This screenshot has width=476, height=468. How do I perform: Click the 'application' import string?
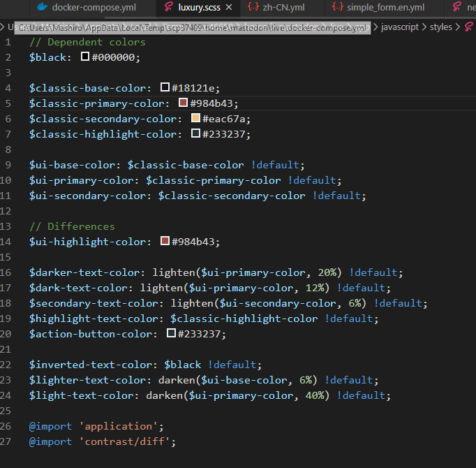click(119, 426)
